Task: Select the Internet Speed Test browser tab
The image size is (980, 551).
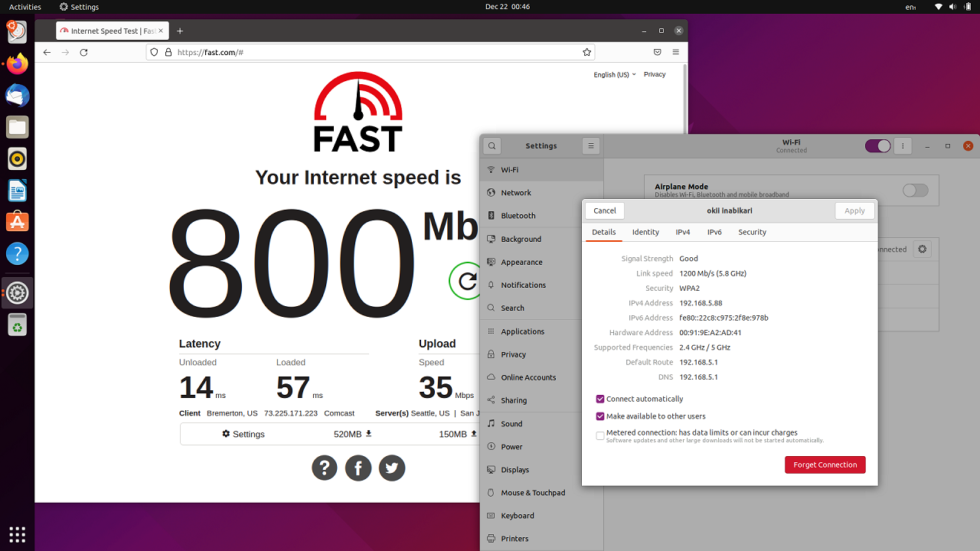Action: pyautogui.click(x=113, y=31)
